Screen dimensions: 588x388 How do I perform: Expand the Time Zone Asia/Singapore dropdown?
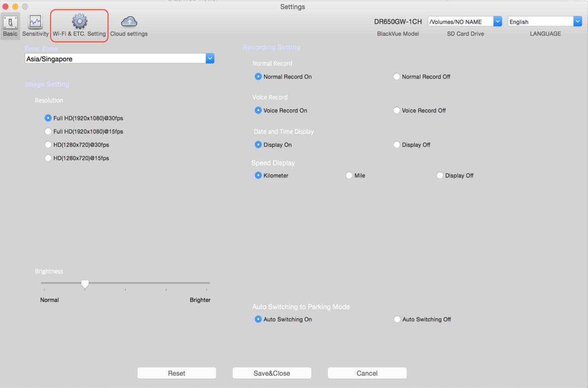tap(210, 59)
